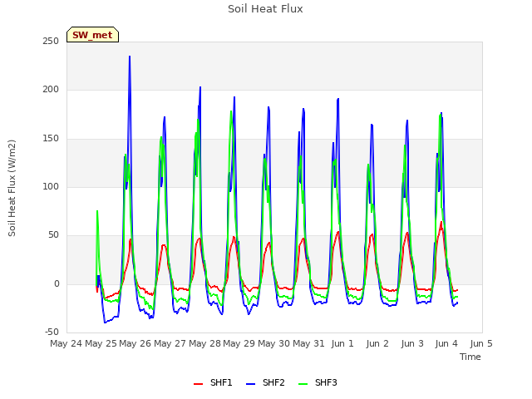Click the 150 y-axis tick label
This screenshot has width=532, height=399.
51,139
